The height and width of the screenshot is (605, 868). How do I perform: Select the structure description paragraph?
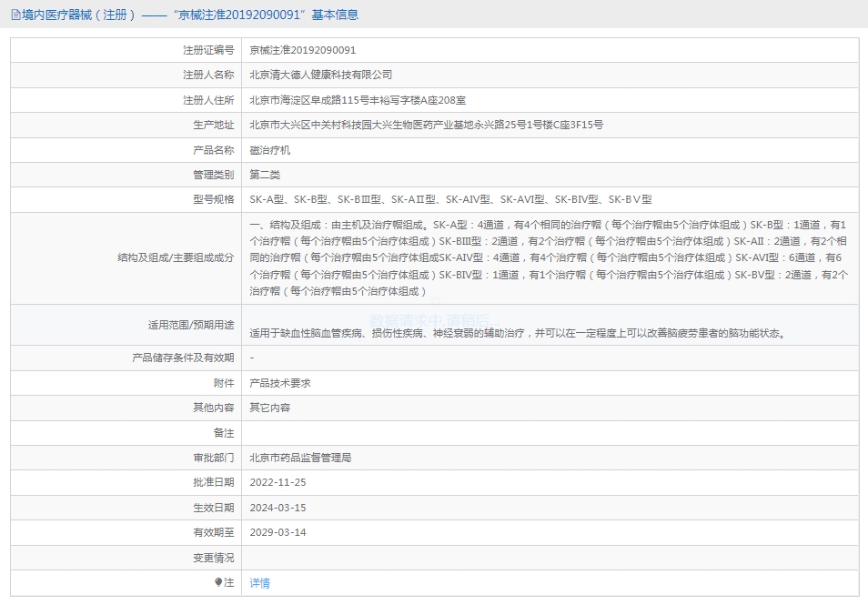tap(549, 258)
